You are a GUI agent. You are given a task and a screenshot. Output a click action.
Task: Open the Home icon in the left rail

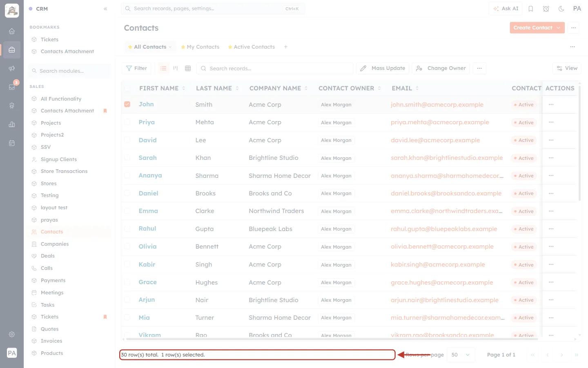coord(12,31)
